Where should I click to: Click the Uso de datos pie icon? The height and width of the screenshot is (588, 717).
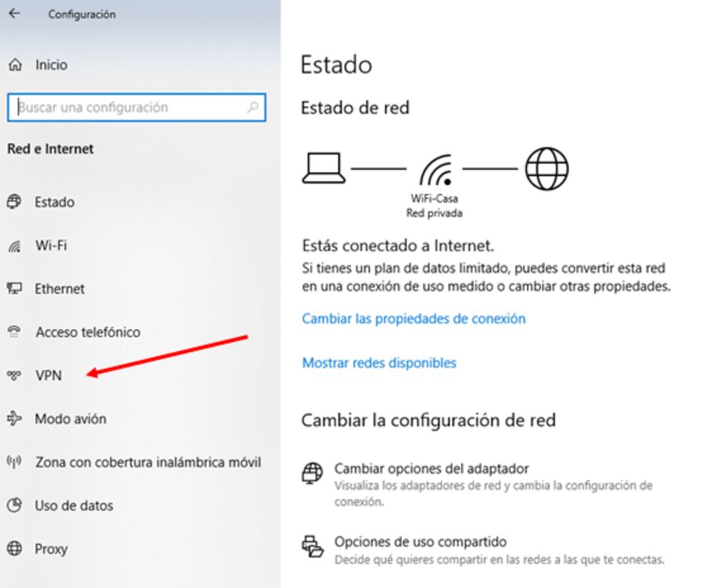(14, 506)
